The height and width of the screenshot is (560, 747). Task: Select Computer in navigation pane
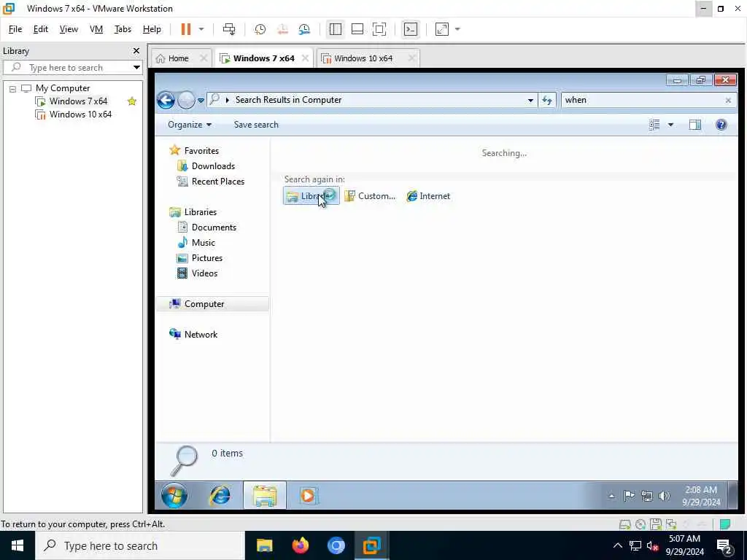click(212, 304)
